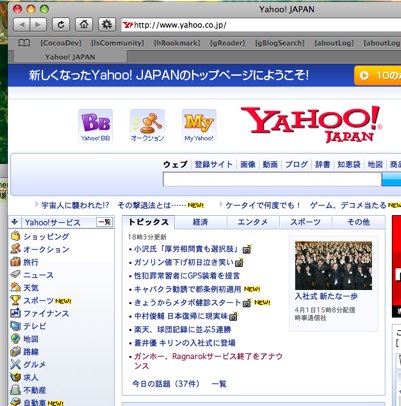The image size is (401, 406).
Task: Click the テレビ television icon
Action: 15,326
